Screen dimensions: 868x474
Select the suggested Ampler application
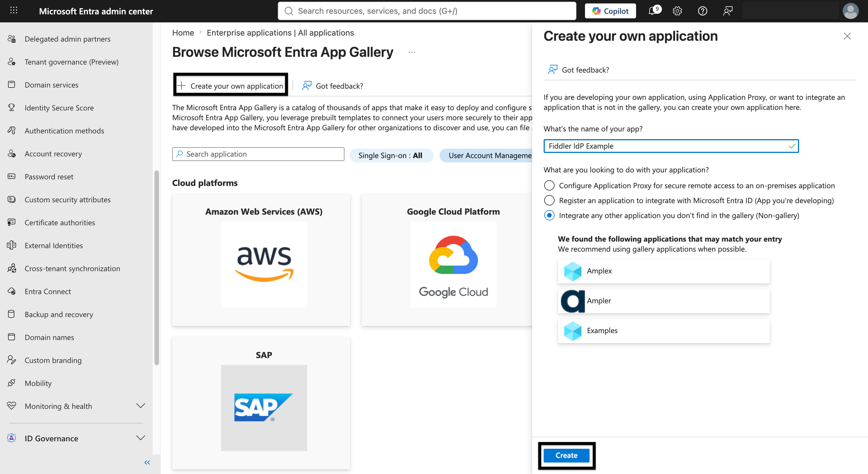tap(664, 301)
